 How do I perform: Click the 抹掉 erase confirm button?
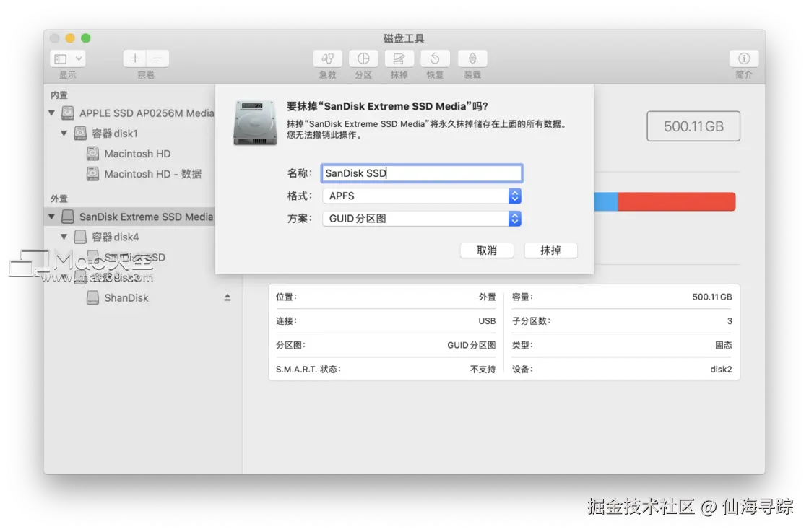pos(550,250)
